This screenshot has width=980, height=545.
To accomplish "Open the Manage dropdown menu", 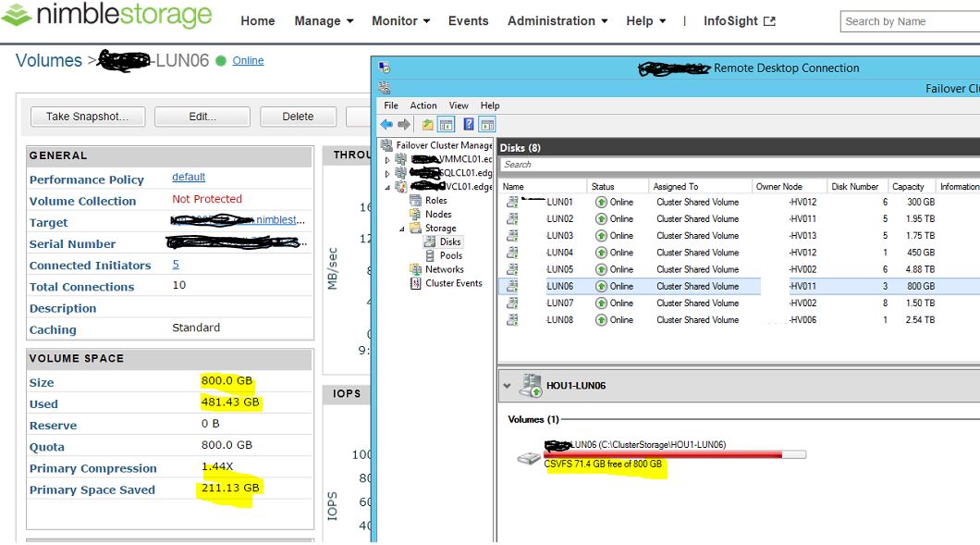I will click(x=324, y=21).
